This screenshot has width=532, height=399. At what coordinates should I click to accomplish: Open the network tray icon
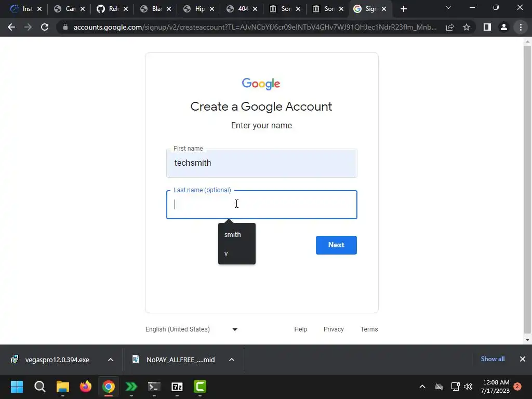tap(455, 387)
